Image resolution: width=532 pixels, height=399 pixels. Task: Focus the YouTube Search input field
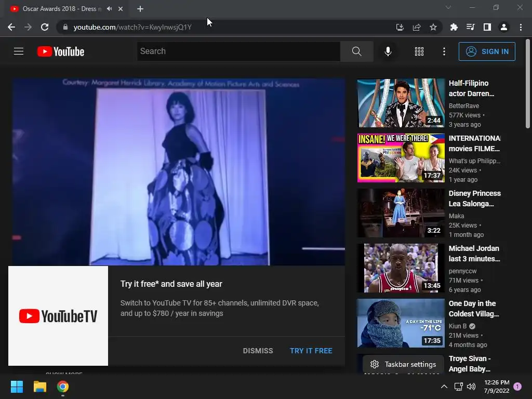(x=238, y=51)
